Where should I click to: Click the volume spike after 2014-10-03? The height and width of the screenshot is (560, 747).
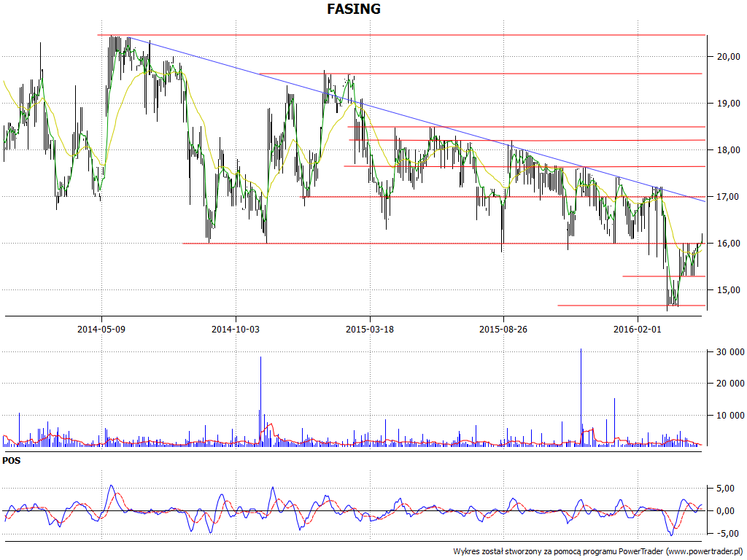[x=260, y=401]
